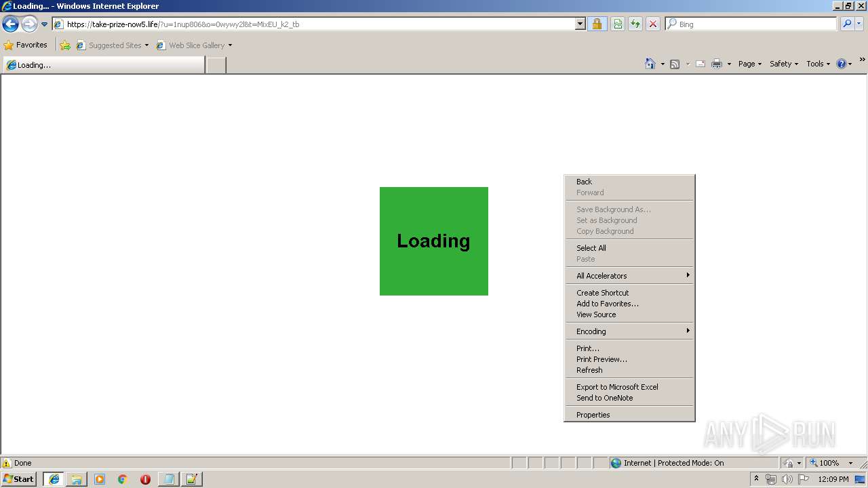Open the Tools menu
The image size is (868, 488).
818,64
